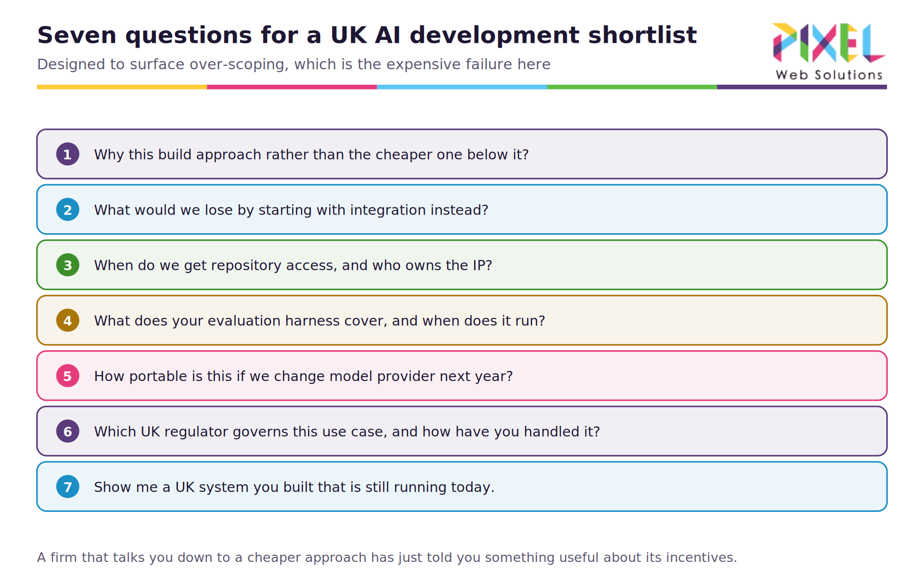Click the green number 3 badge
This screenshot has width=924, height=585.
[x=68, y=265]
